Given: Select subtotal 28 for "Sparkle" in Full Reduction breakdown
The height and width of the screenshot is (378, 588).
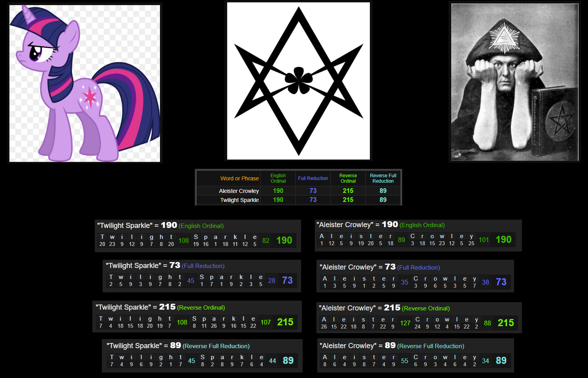Looking at the screenshot, I should coord(272,281).
